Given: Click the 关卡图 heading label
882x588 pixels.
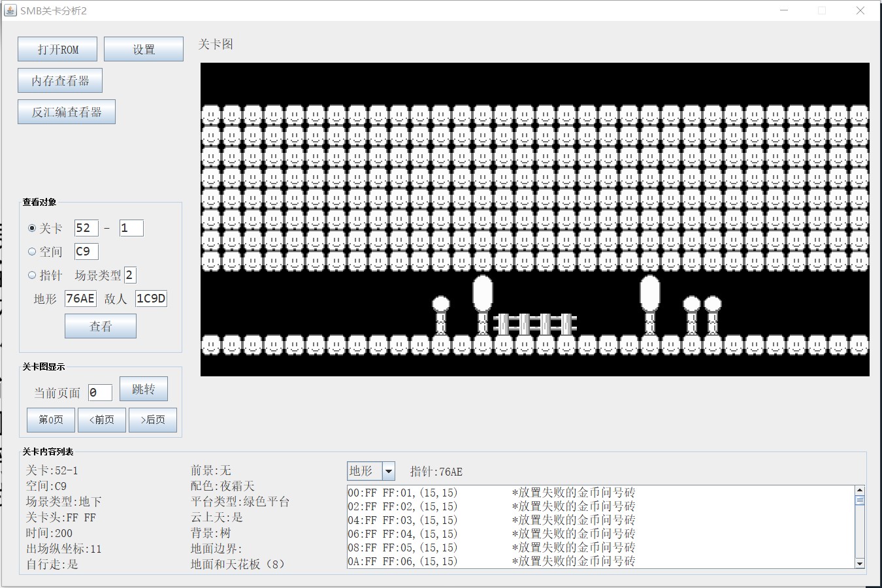Looking at the screenshot, I should click(216, 44).
